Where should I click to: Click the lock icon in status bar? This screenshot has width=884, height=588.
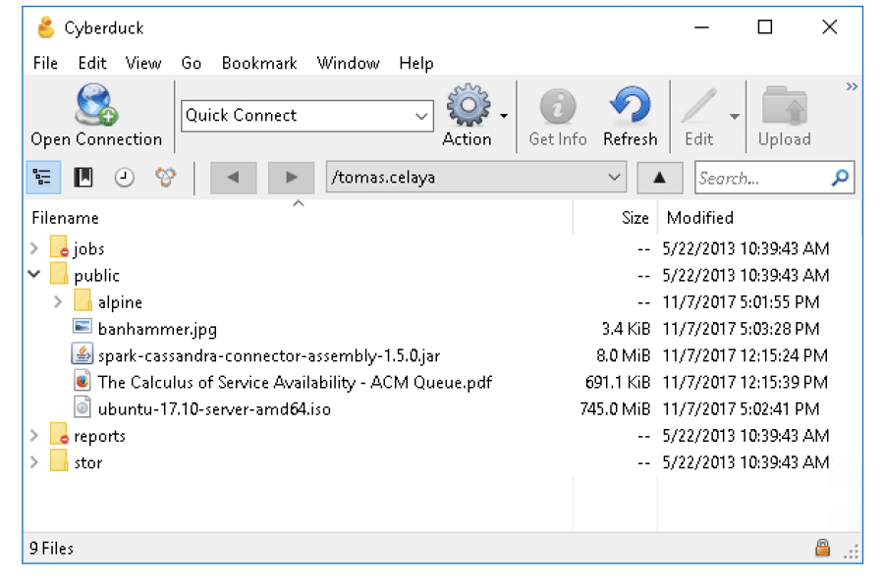coord(822,548)
